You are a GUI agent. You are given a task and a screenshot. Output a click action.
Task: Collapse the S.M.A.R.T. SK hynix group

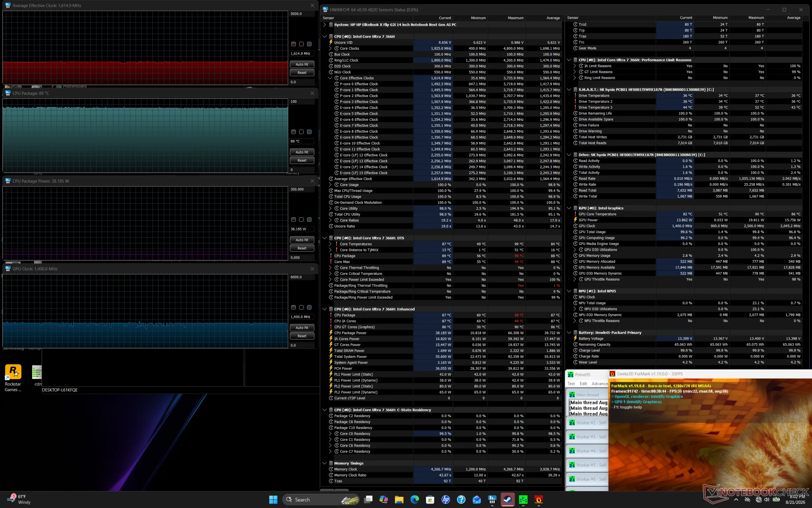tap(569, 90)
